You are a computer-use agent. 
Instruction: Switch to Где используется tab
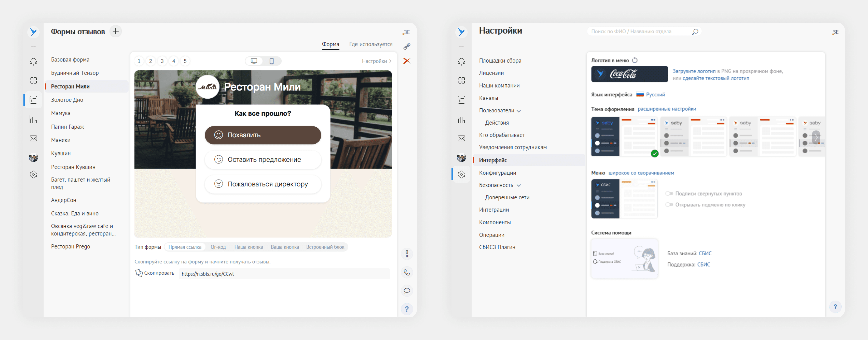(371, 44)
